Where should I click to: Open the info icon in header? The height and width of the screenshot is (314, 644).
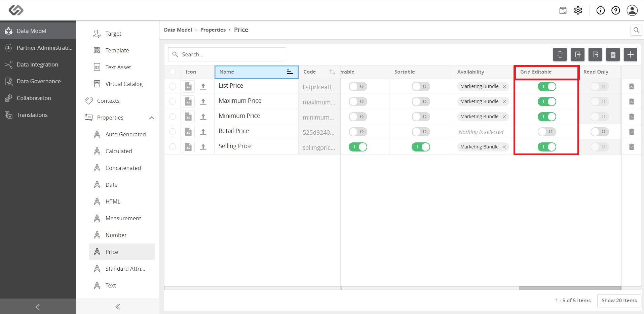coord(601,10)
